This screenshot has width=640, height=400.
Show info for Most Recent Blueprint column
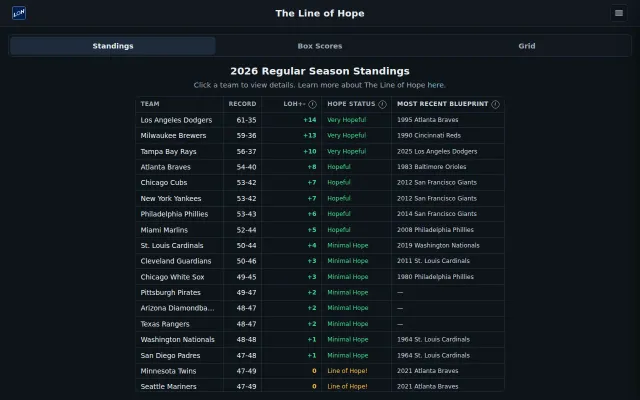(x=496, y=104)
